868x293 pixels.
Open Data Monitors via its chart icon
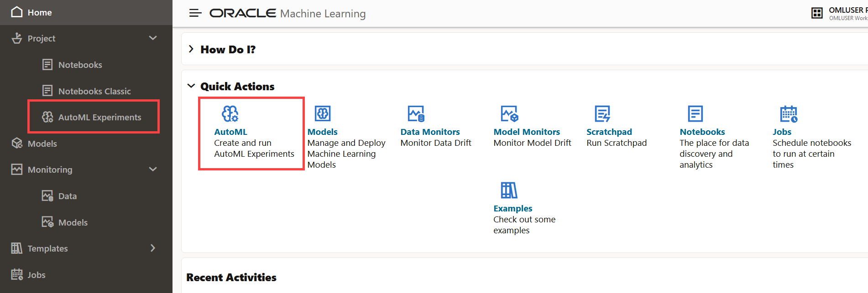coord(416,113)
